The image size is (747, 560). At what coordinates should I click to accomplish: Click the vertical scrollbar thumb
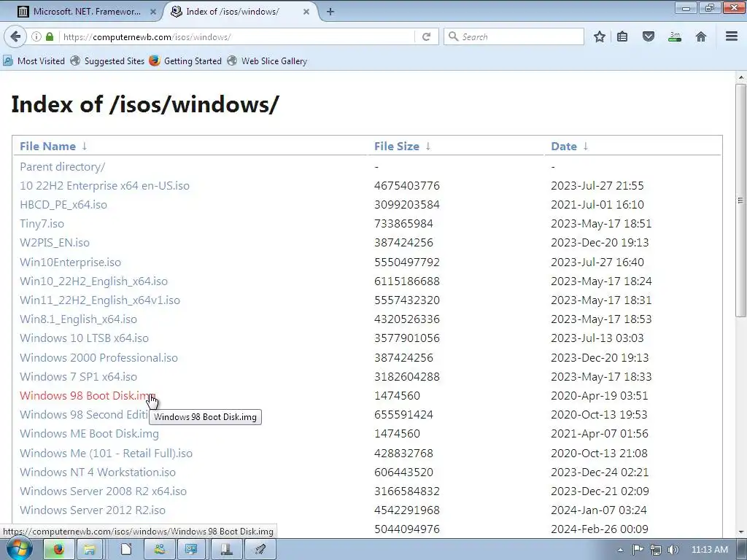coord(740,200)
